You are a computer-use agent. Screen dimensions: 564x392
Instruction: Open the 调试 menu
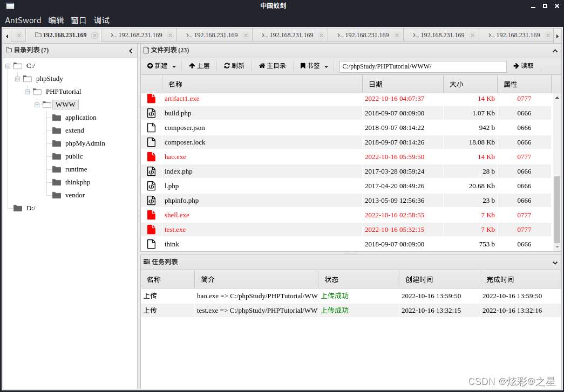tap(101, 20)
